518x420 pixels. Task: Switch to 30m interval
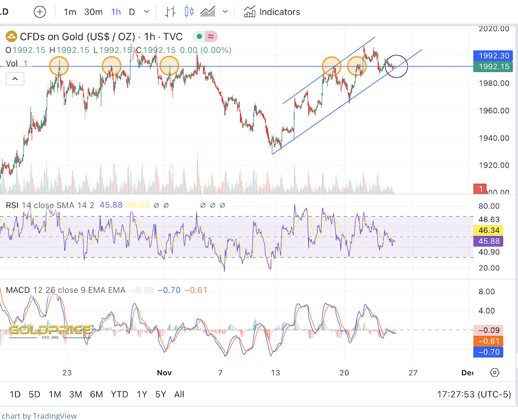pos(93,12)
